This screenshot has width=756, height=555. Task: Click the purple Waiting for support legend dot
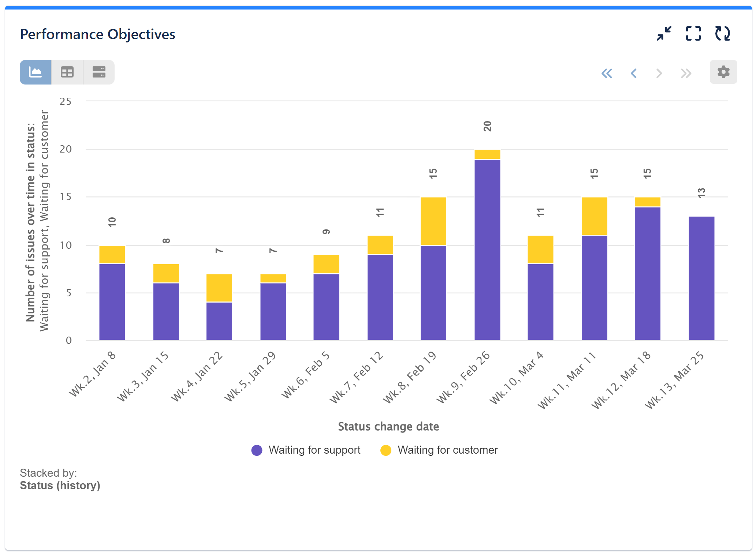[x=257, y=450]
